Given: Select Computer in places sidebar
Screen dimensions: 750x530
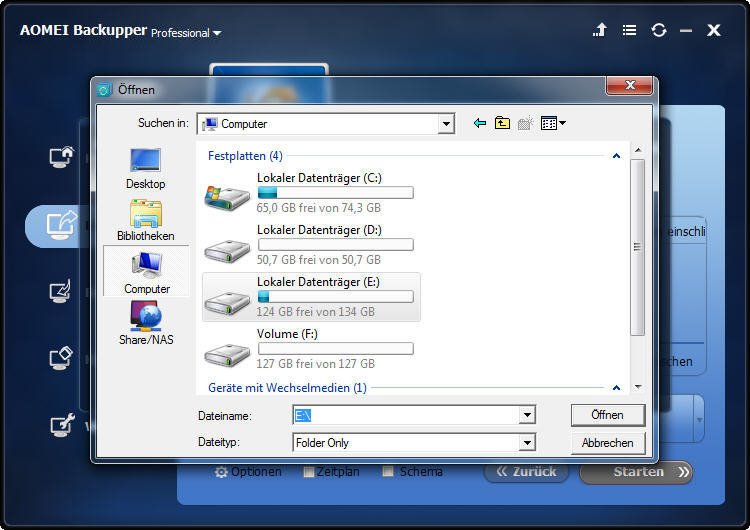Looking at the screenshot, I should pos(146,271).
